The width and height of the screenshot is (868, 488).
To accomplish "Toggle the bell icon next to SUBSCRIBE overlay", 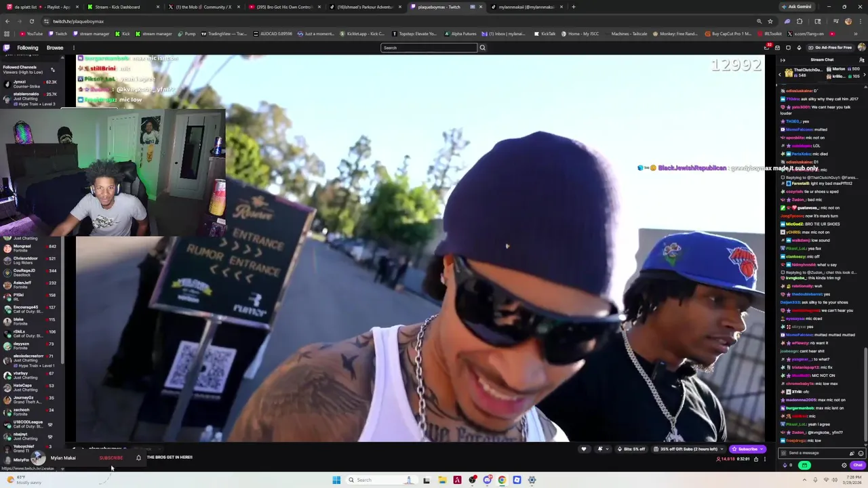I will 138,457.
